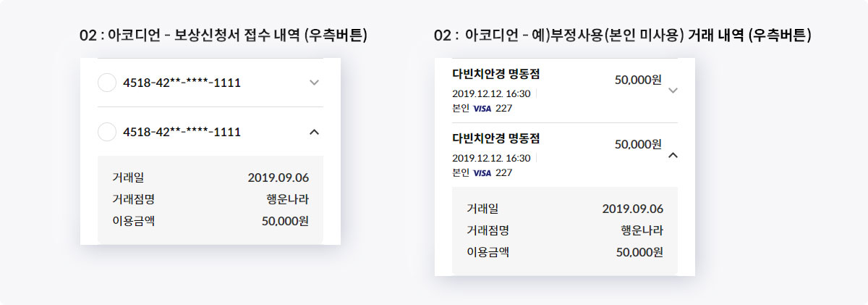
Task: Expand the upper 다빈치안경 명동점 transaction chevron
Action: [x=673, y=91]
